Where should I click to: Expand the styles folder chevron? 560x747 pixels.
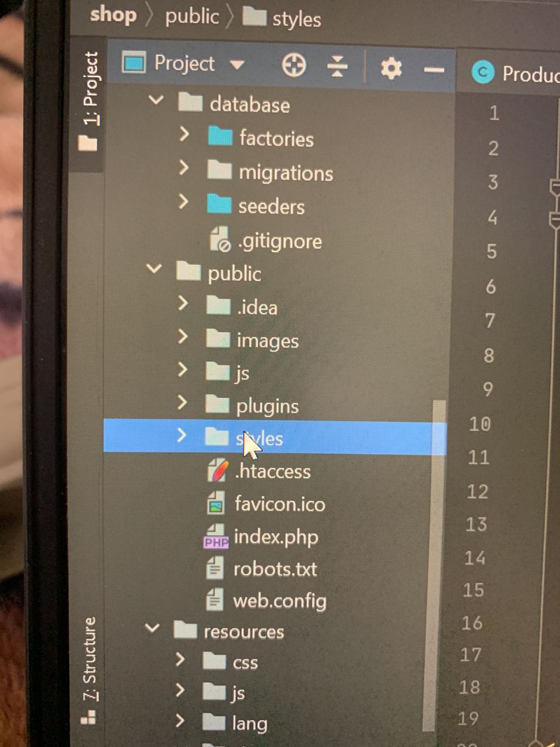point(181,435)
